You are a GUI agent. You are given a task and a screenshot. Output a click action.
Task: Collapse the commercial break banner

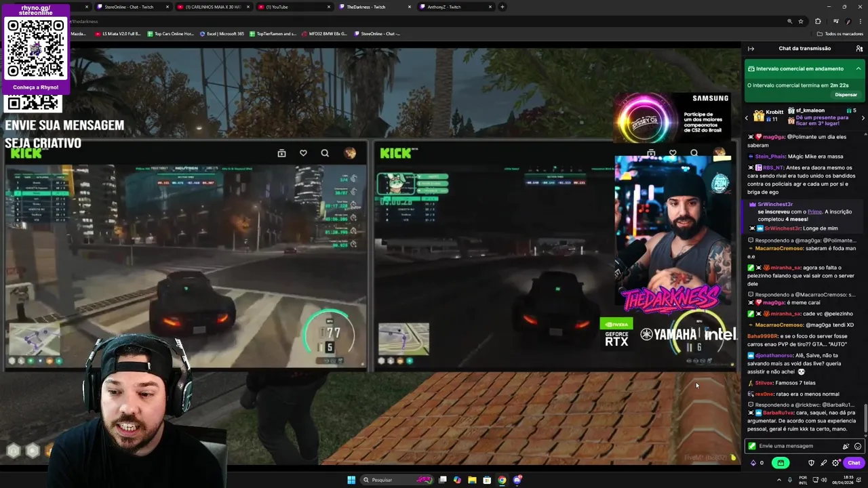[858, 68]
